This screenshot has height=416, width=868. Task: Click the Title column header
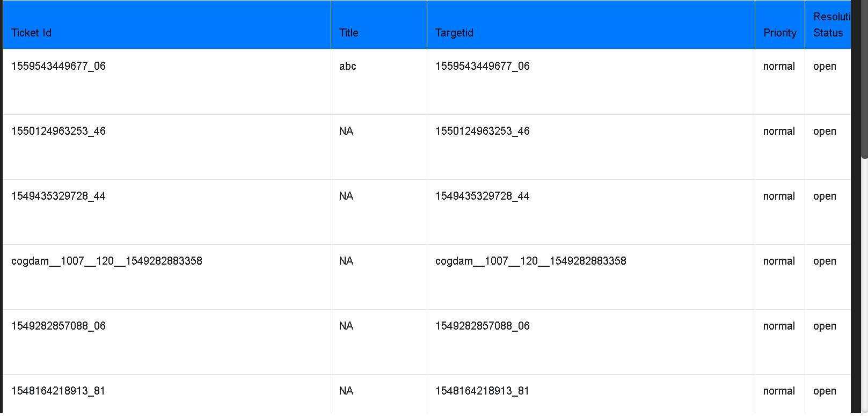point(379,25)
